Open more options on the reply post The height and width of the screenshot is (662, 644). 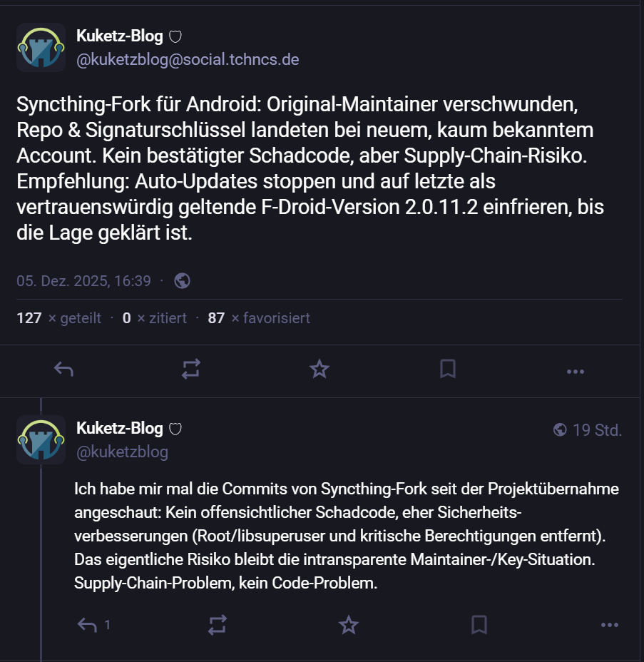609,626
